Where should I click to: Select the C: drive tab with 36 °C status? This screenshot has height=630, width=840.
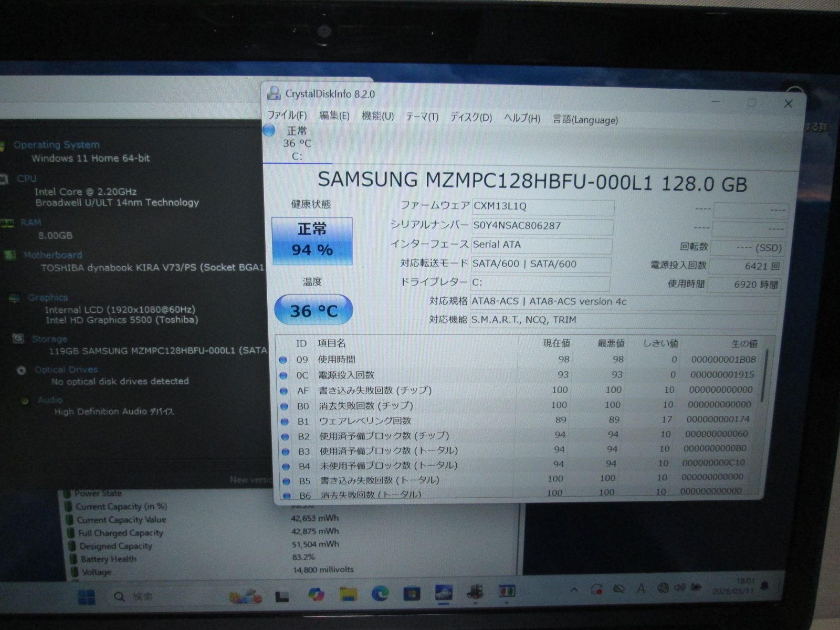297,143
